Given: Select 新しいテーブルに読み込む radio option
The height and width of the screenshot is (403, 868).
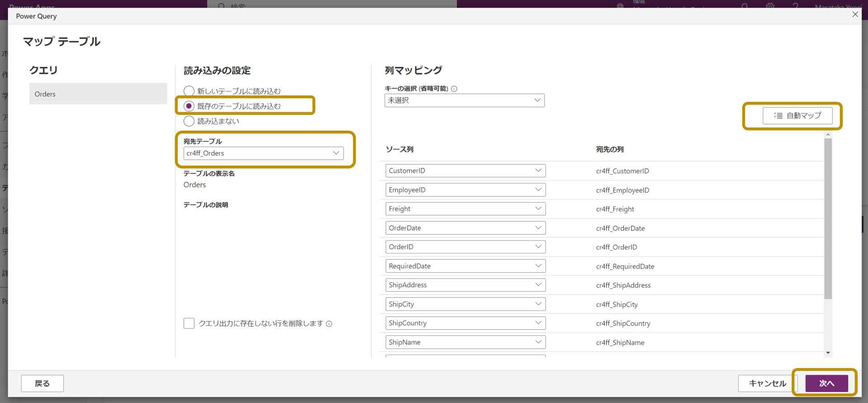Looking at the screenshot, I should (x=189, y=91).
